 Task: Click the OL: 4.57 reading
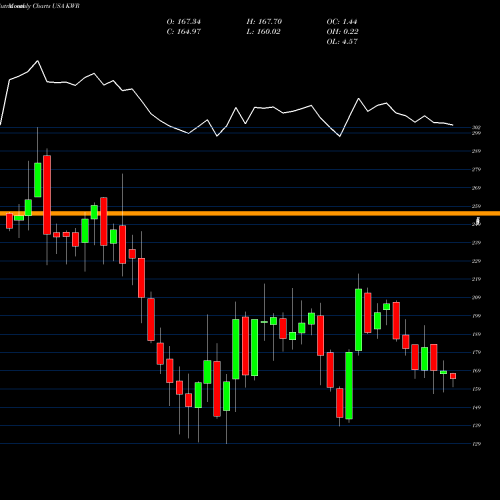342,42
